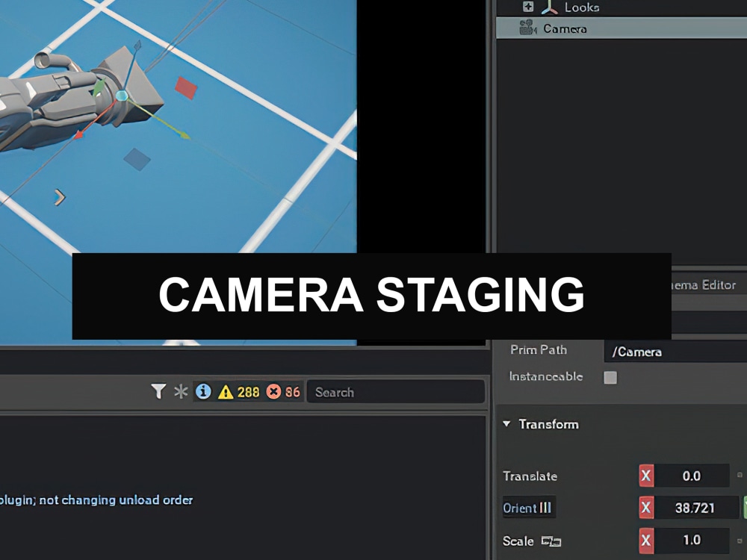Expand the Scale component fields
Screen dimensions: 747x560
point(740,541)
